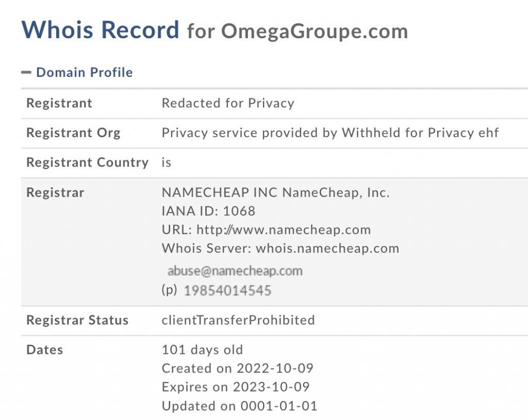Viewport: 528px width, 420px height.
Task: Click the Updated on 0001-01-01 date
Action: click(x=239, y=406)
